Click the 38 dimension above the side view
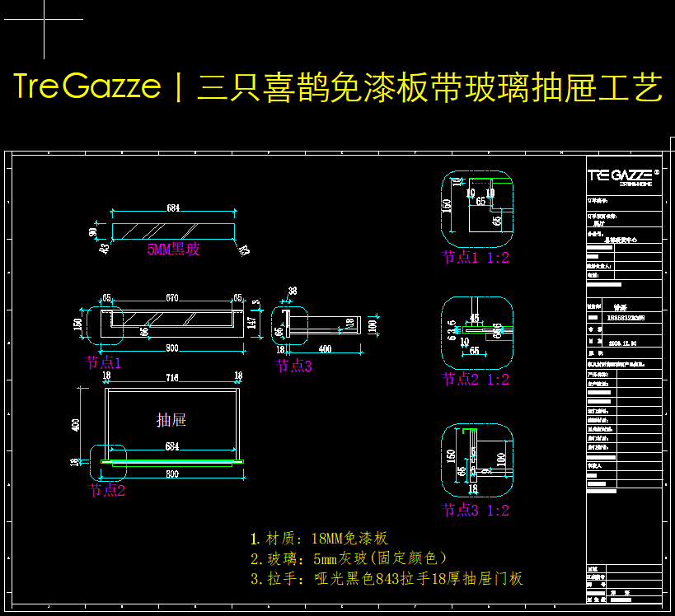Screen dimensions: 675x616 tap(293, 291)
